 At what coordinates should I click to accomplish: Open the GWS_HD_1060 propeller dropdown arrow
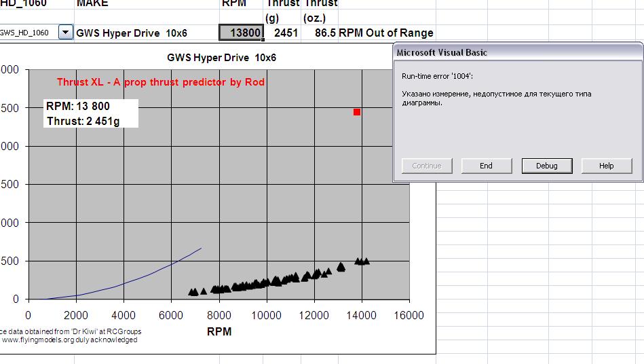pos(66,32)
